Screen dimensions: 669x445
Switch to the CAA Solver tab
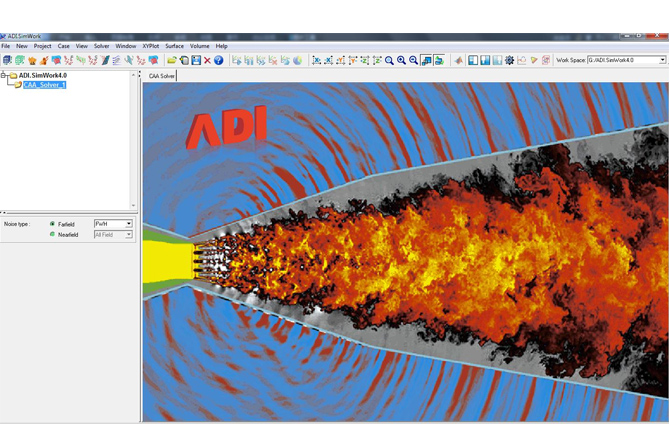[161, 75]
